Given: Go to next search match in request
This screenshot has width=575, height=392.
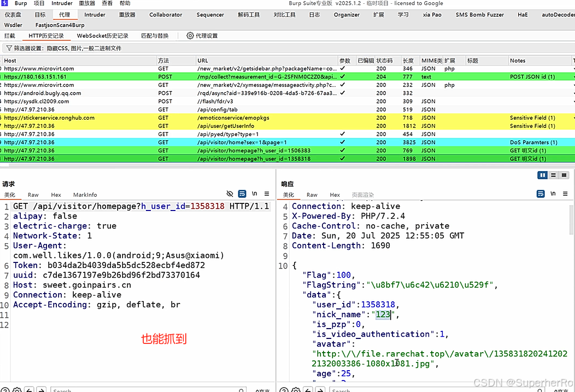Looking at the screenshot, I should coord(42,390).
